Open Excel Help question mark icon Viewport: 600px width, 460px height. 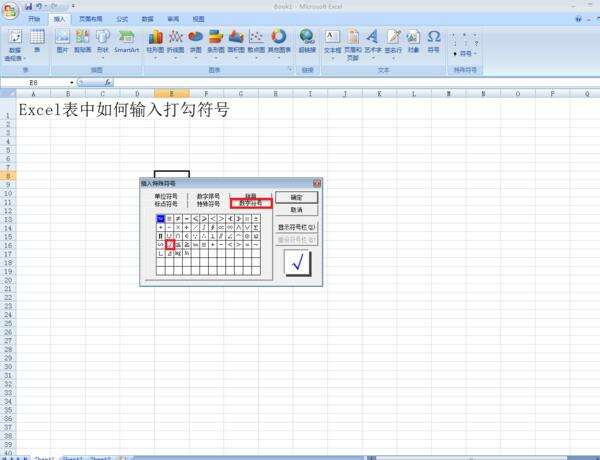pyautogui.click(x=578, y=19)
